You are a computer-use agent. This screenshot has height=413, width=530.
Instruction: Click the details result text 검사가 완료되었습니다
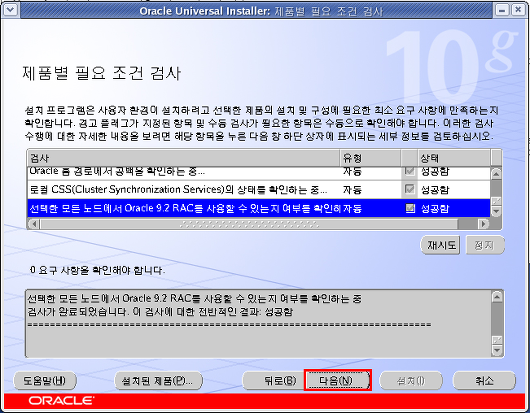click(78, 312)
